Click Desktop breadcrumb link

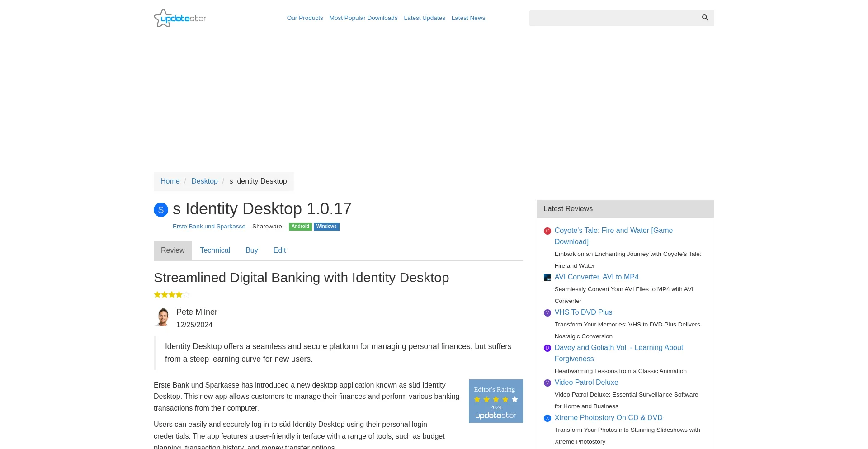(x=204, y=181)
